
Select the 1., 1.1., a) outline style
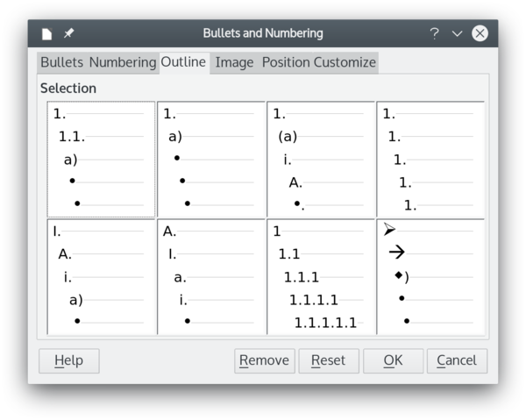coord(101,160)
